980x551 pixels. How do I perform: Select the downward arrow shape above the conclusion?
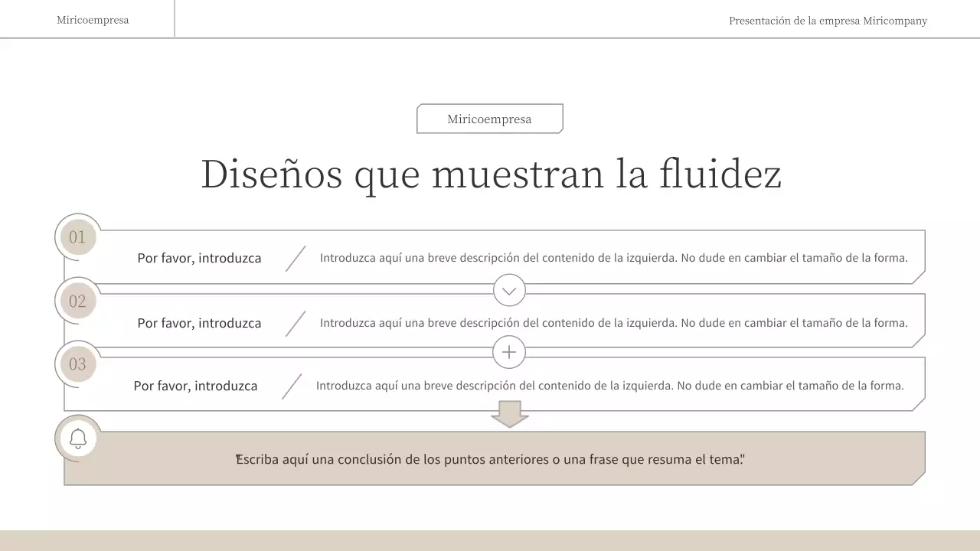pyautogui.click(x=509, y=413)
